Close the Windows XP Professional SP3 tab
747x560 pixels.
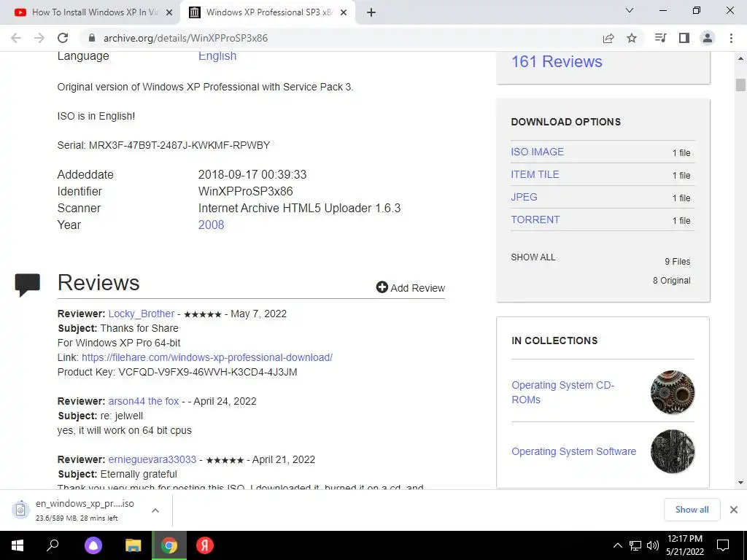[x=344, y=12]
